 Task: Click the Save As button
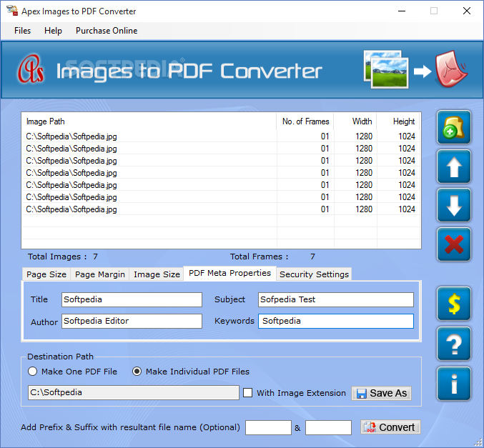tap(382, 393)
